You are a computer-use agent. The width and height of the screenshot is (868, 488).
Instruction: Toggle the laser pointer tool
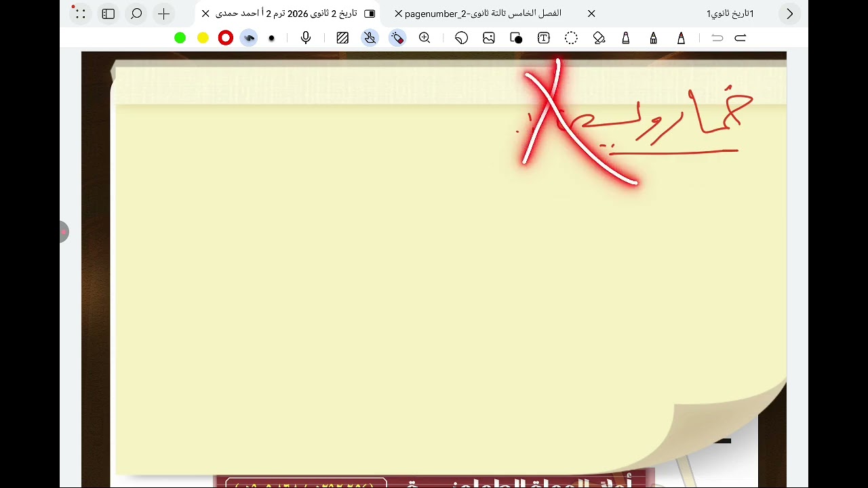coord(397,38)
